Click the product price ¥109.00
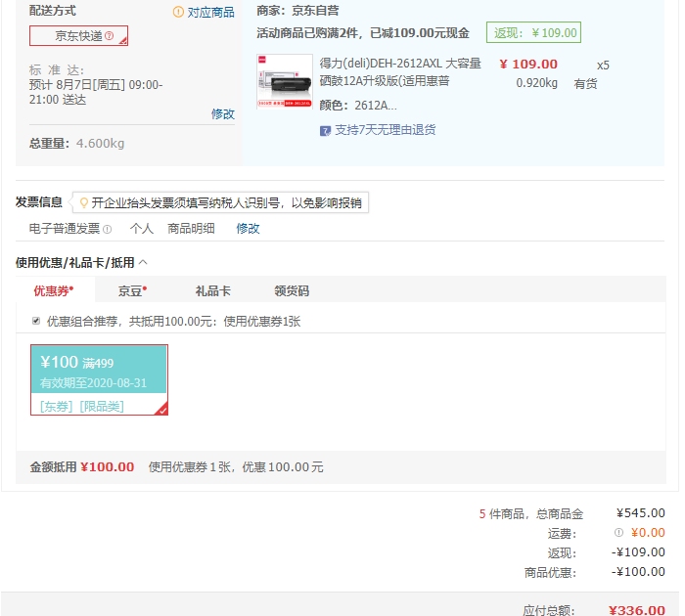 (528, 65)
